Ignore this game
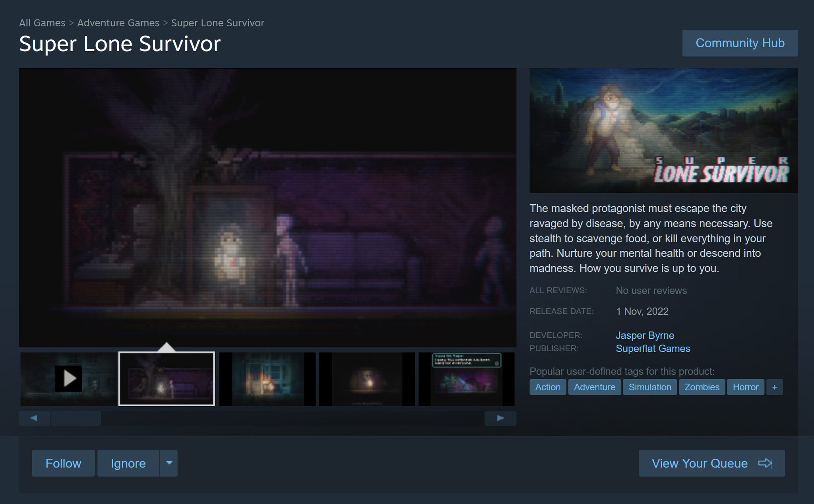 click(x=128, y=463)
